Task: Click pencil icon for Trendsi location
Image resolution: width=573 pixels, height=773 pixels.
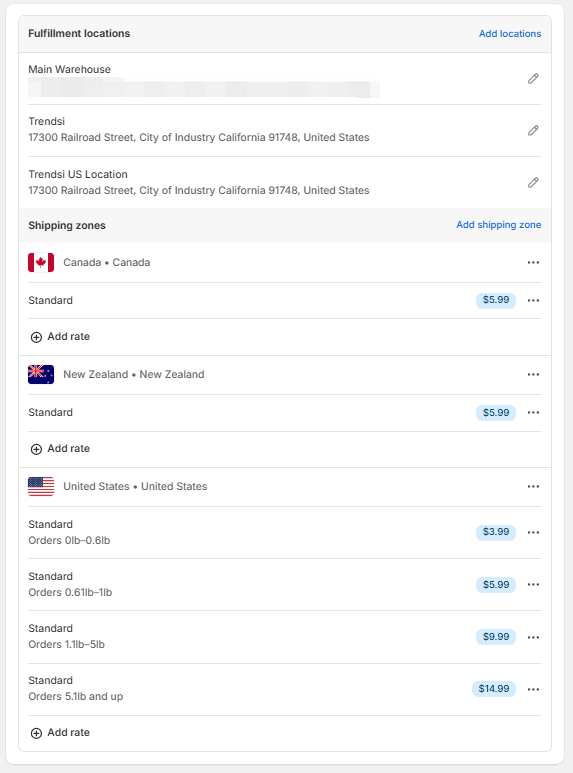Action: coord(533,130)
